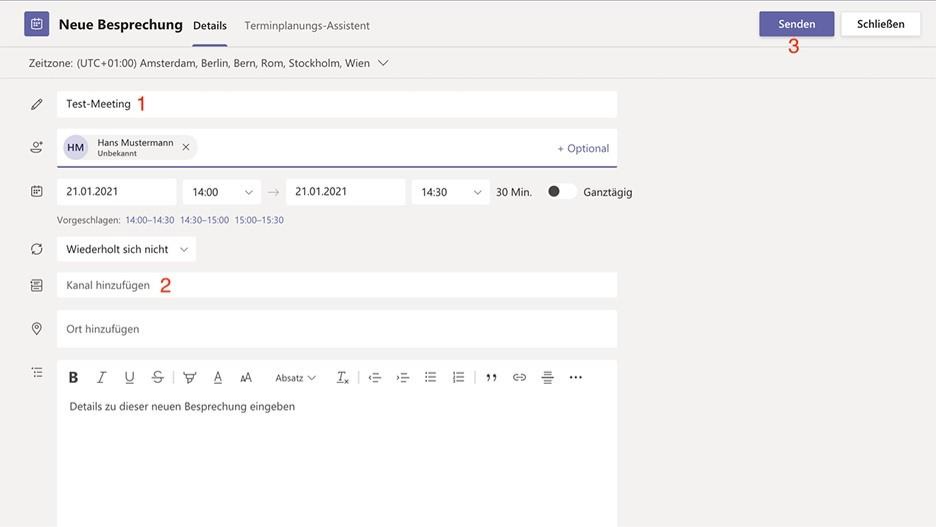This screenshot has height=528, width=936.
Task: Click the description lines icon
Action: coord(37,373)
